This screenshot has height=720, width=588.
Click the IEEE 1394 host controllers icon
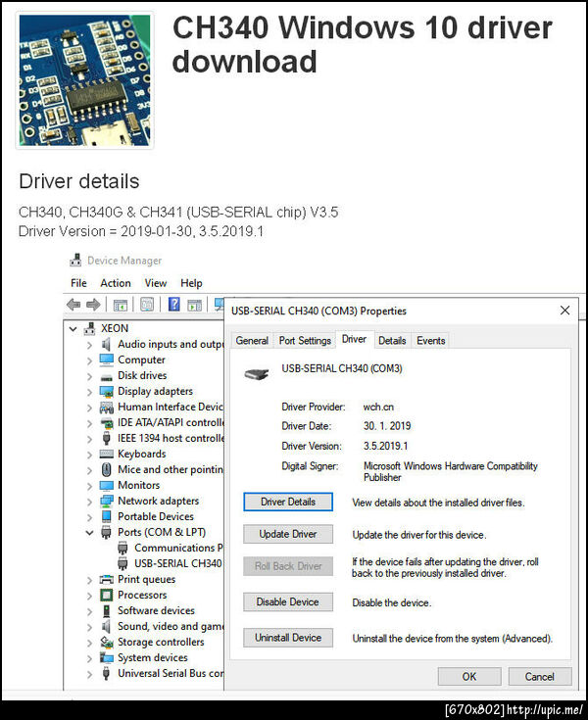click(x=107, y=439)
